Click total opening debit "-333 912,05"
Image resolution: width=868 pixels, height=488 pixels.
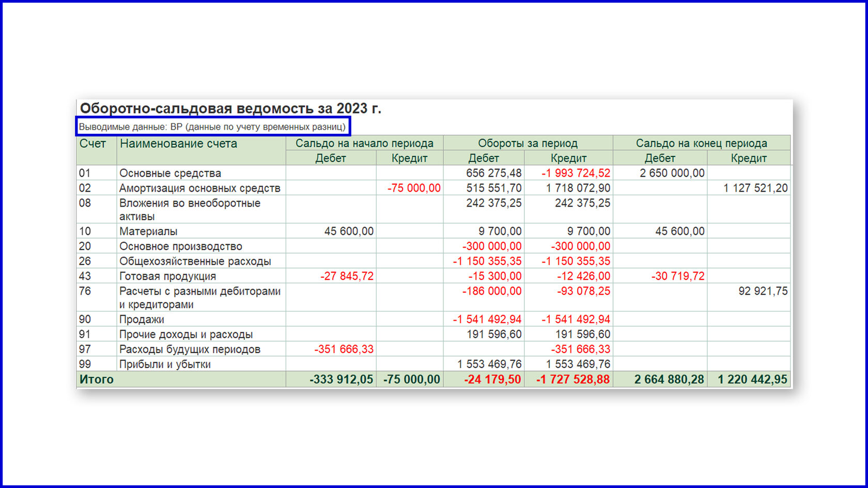(341, 380)
